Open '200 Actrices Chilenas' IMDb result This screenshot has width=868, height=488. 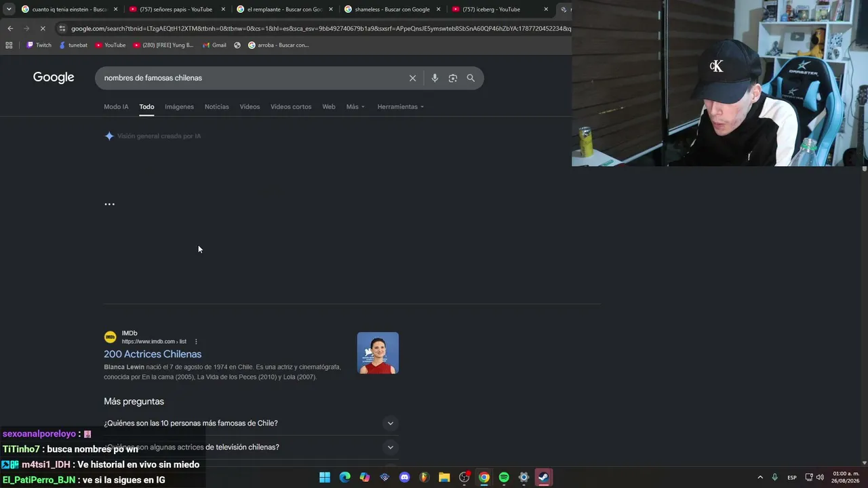[x=153, y=354]
